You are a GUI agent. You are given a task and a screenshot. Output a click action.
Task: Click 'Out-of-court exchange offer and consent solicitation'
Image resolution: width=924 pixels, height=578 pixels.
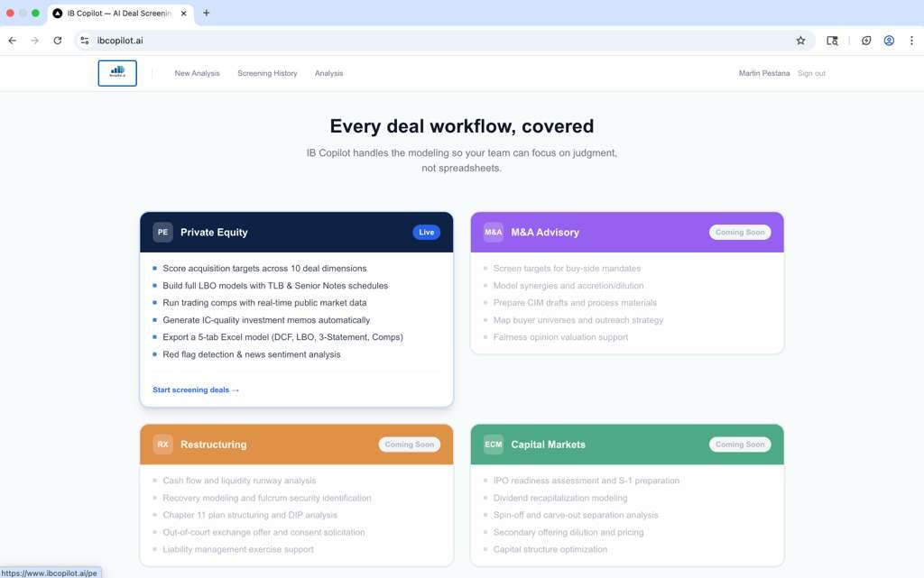click(263, 532)
